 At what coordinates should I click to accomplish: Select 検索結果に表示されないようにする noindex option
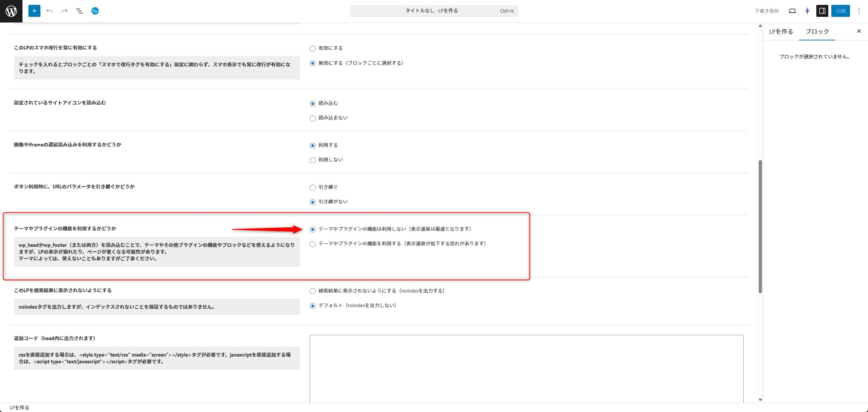[313, 291]
